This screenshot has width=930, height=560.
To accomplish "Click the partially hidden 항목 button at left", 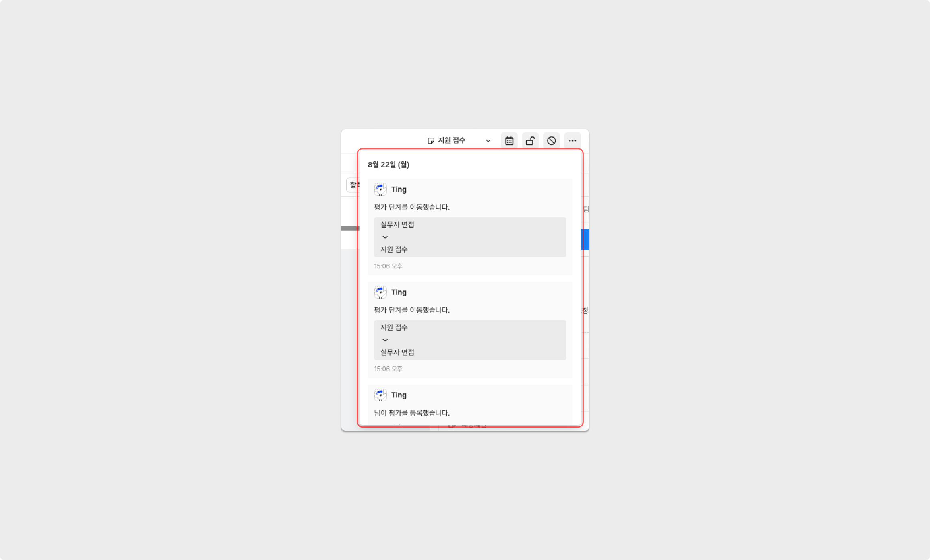I will pyautogui.click(x=353, y=185).
